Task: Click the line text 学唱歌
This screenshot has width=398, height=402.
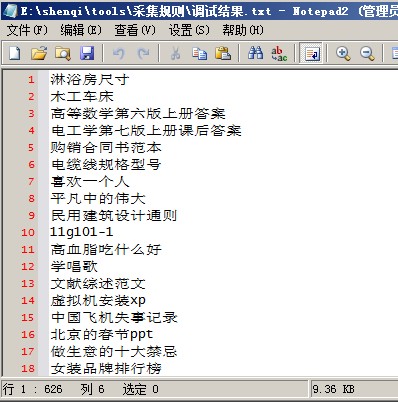Action: coord(74,266)
